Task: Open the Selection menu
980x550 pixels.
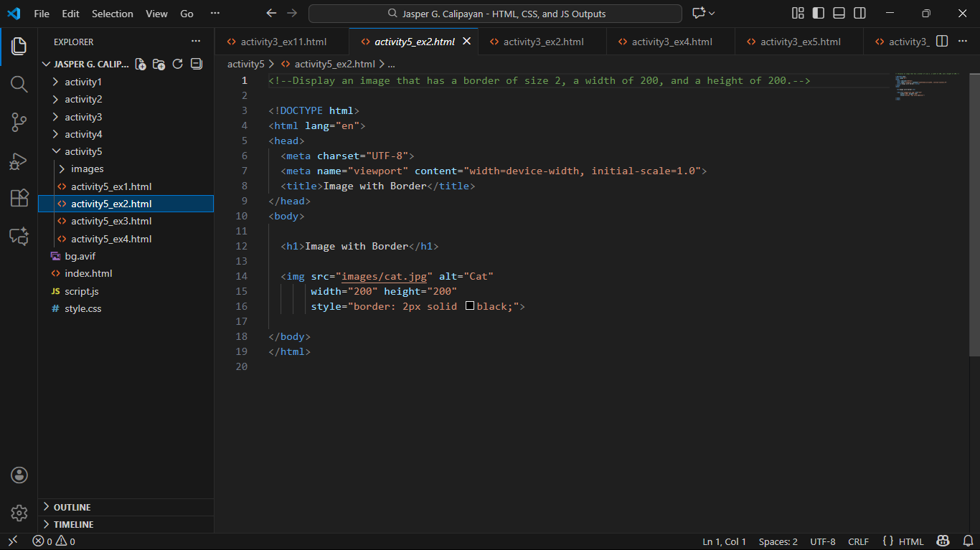Action: [113, 14]
